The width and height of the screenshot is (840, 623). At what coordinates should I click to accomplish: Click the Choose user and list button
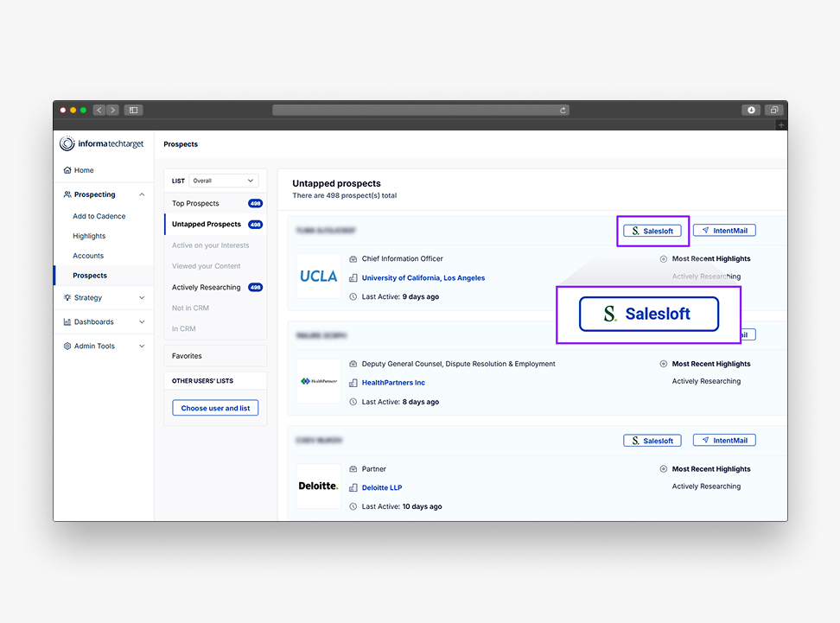pos(215,408)
